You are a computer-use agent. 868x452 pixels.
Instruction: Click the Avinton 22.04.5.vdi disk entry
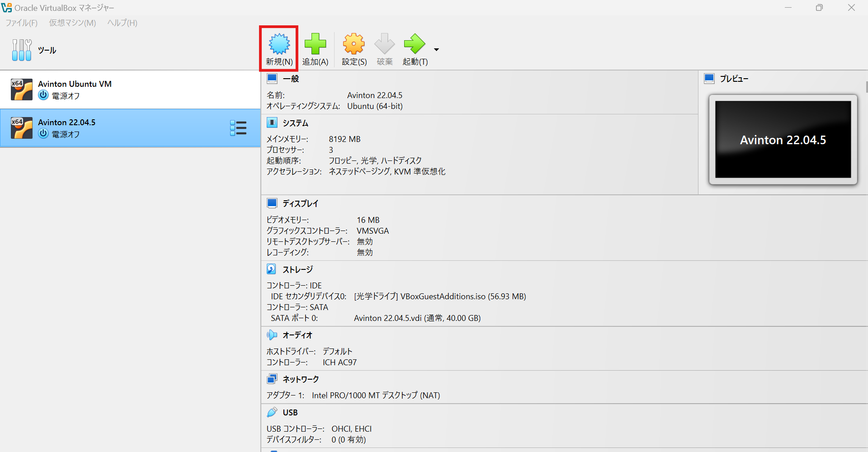(x=417, y=318)
